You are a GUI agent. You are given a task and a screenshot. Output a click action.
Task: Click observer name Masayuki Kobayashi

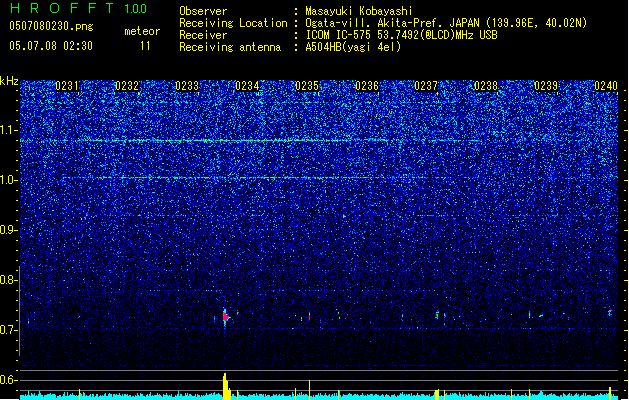point(359,11)
